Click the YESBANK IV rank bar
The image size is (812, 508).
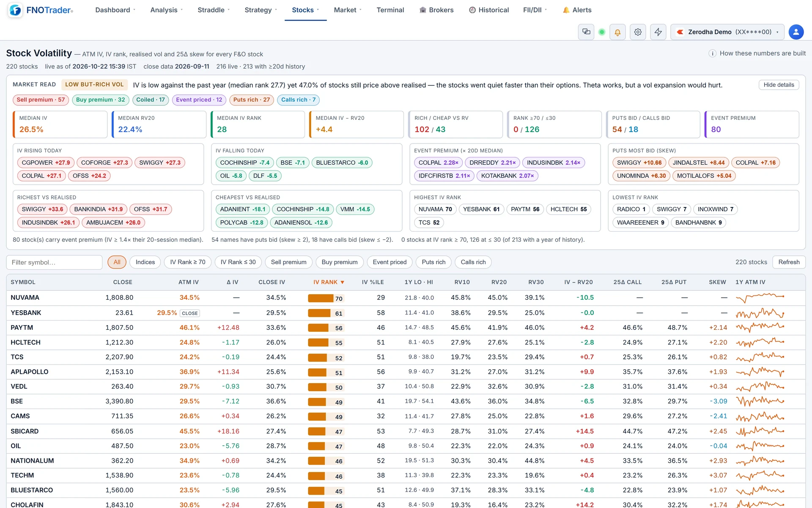click(326, 313)
